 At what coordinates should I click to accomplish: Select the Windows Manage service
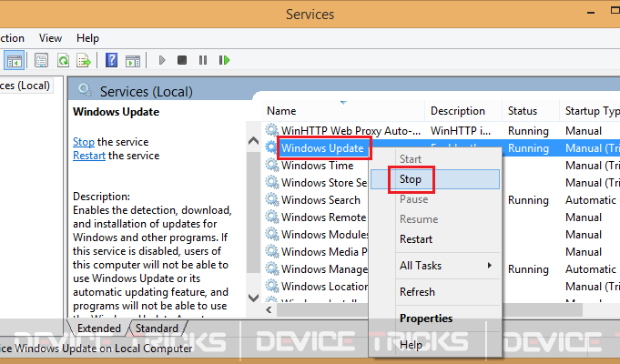(324, 269)
